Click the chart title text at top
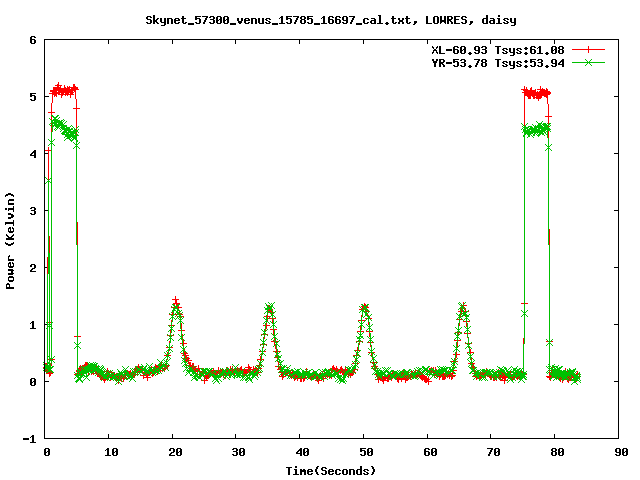The height and width of the screenshot is (480, 640). pos(331,19)
